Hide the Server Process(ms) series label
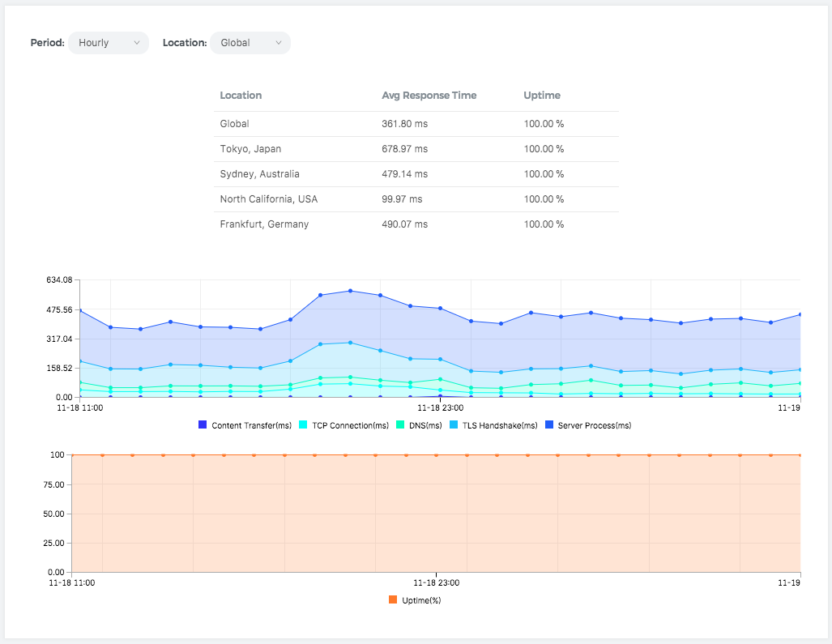This screenshot has height=644, width=832. 595,425
